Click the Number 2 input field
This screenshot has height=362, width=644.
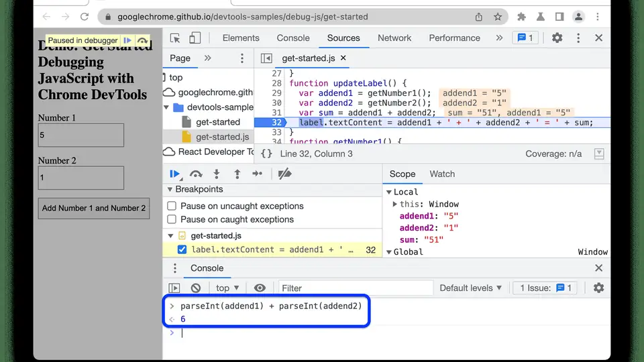[81, 178]
